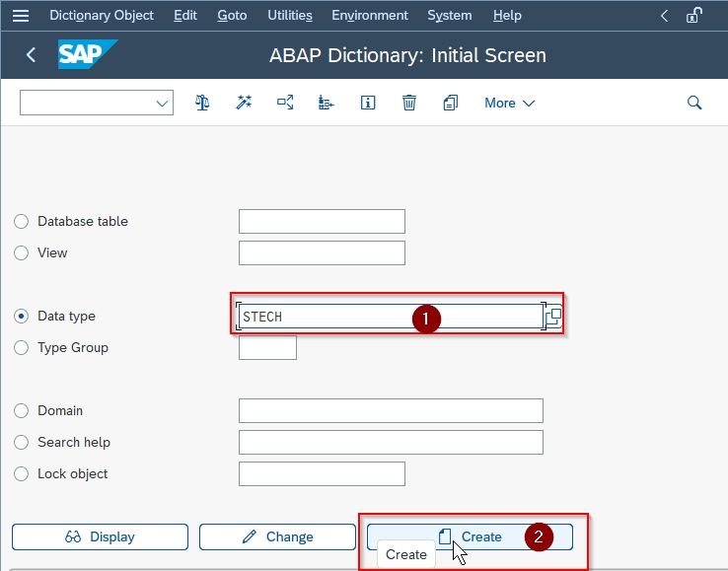This screenshot has height=571, width=728.
Task: Click the Where-Used List icon
Action: (285, 103)
